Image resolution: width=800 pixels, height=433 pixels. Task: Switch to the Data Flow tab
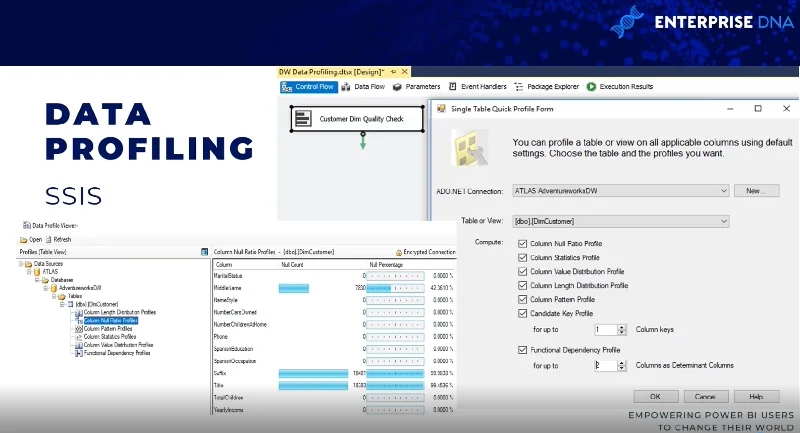pos(363,87)
